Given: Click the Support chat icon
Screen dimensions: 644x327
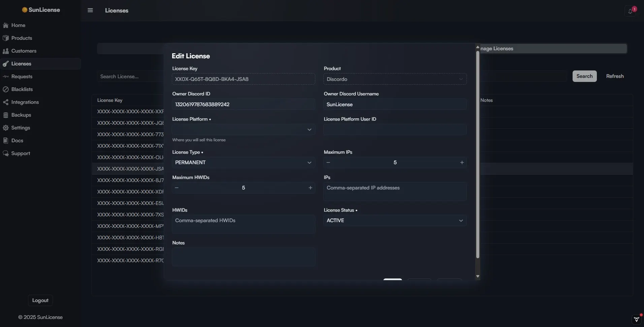Looking at the screenshot, I should [6, 153].
